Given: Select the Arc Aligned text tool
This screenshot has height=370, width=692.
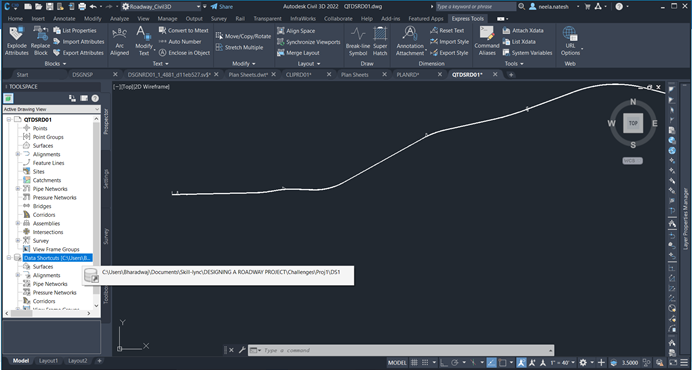Looking at the screenshot, I should (x=119, y=41).
